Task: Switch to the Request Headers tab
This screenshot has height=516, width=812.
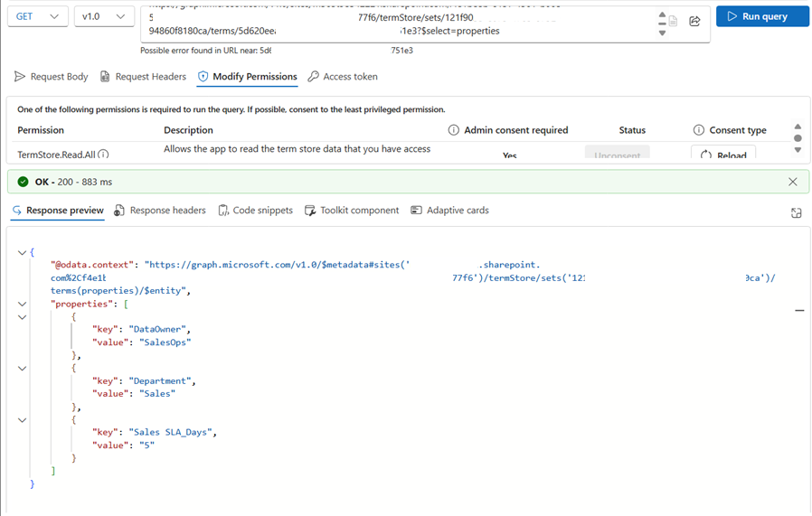Action: tap(143, 77)
